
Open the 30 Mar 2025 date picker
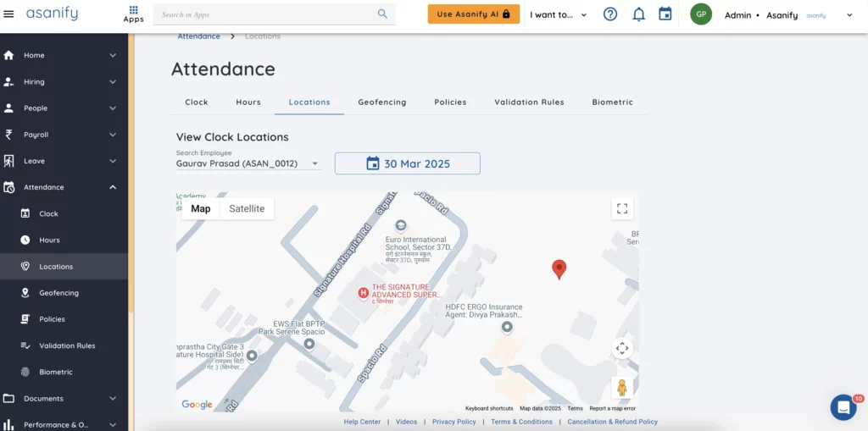pyautogui.click(x=408, y=163)
